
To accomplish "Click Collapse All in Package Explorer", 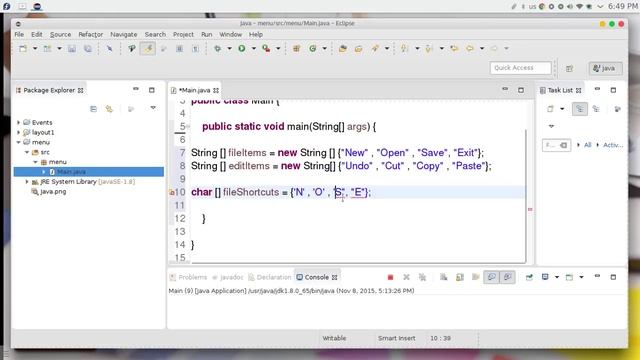I will (x=93, y=109).
